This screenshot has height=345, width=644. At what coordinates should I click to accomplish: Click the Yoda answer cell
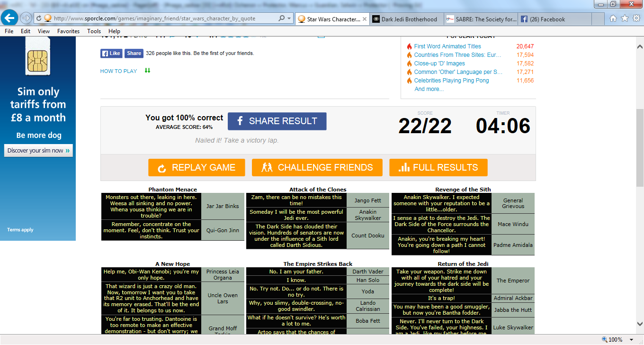click(x=368, y=291)
